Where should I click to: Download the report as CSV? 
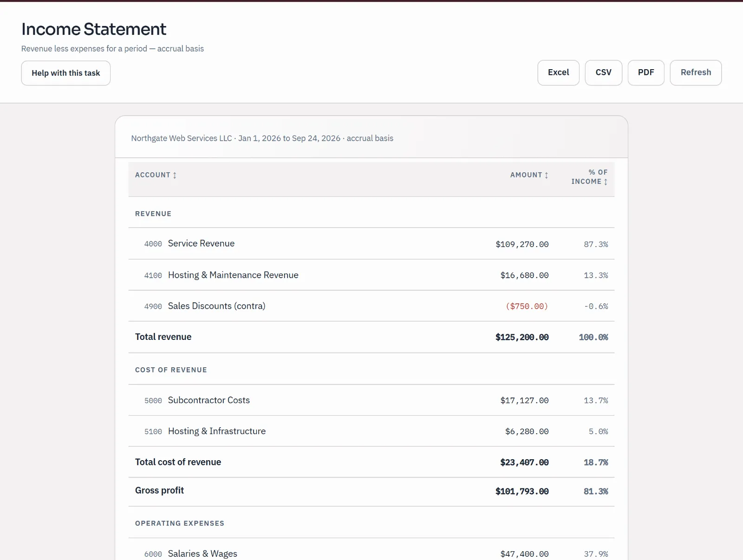tap(603, 72)
